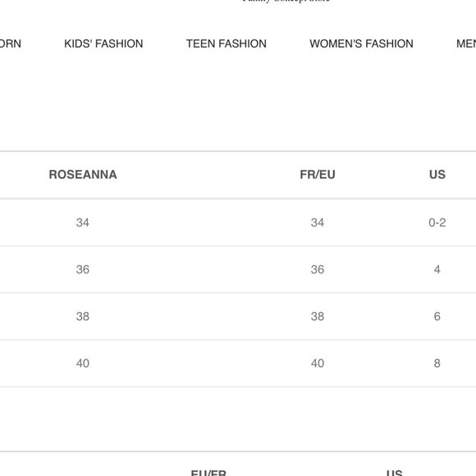This screenshot has width=476, height=476.
Task: Select the Roseanna size 36 cell
Action: pos(83,269)
